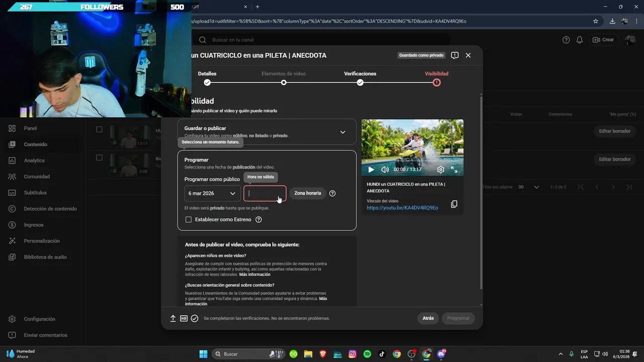The image size is (644, 362).
Task: Click Editar borrador for the second video
Action: [614, 159]
